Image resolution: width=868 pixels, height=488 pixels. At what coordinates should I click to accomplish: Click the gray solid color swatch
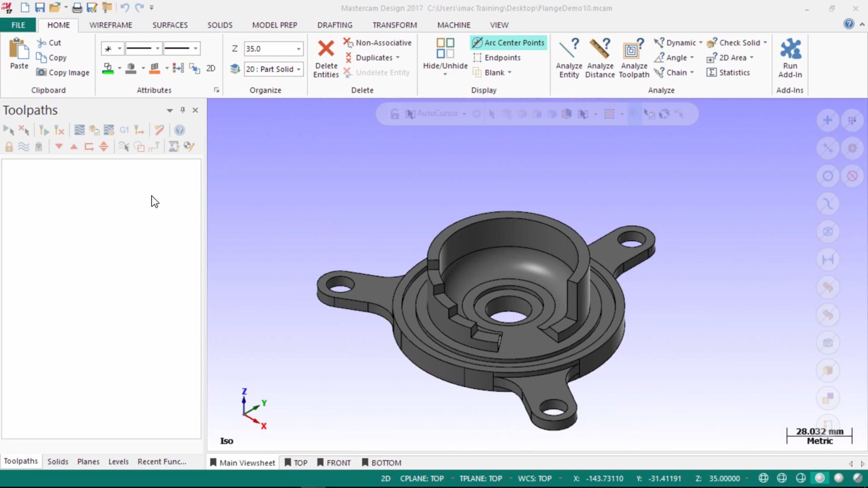pyautogui.click(x=131, y=68)
